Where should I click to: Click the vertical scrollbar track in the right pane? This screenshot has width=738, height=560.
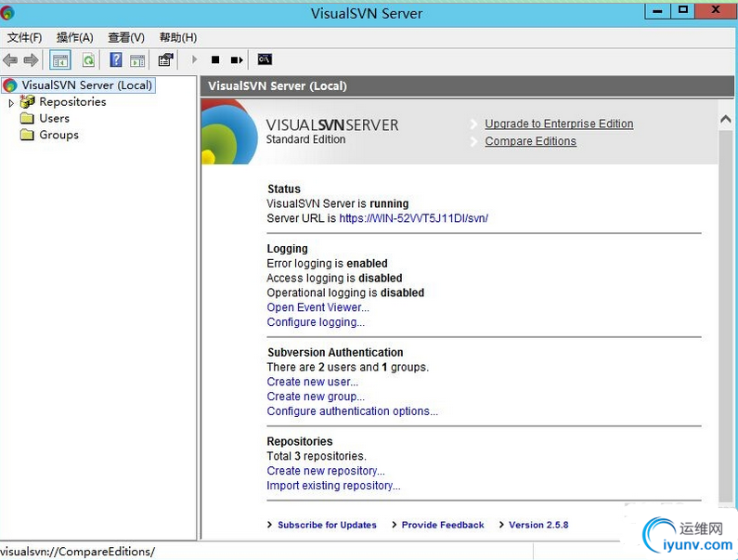725,316
